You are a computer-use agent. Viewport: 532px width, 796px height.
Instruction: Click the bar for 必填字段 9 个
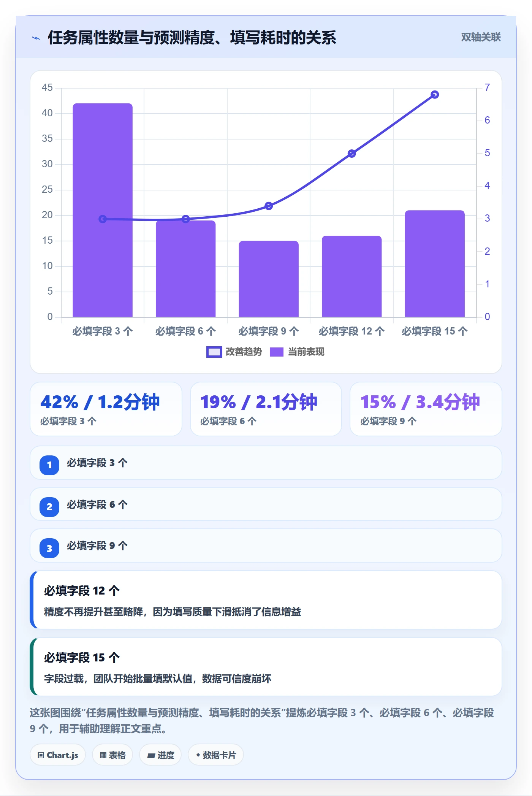click(269, 279)
